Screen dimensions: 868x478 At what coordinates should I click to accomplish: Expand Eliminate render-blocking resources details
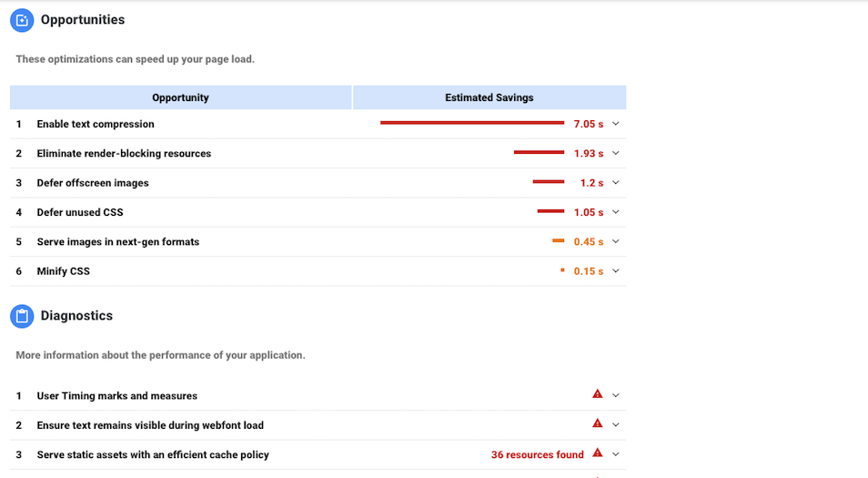(x=616, y=153)
